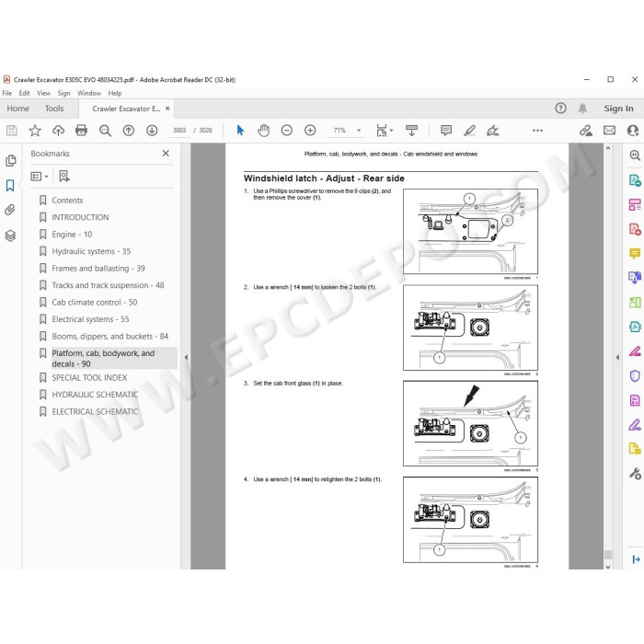Viewport: 644px width, 644px height.
Task: Toggle the Bookmarks panel icon
Action: (x=10, y=186)
